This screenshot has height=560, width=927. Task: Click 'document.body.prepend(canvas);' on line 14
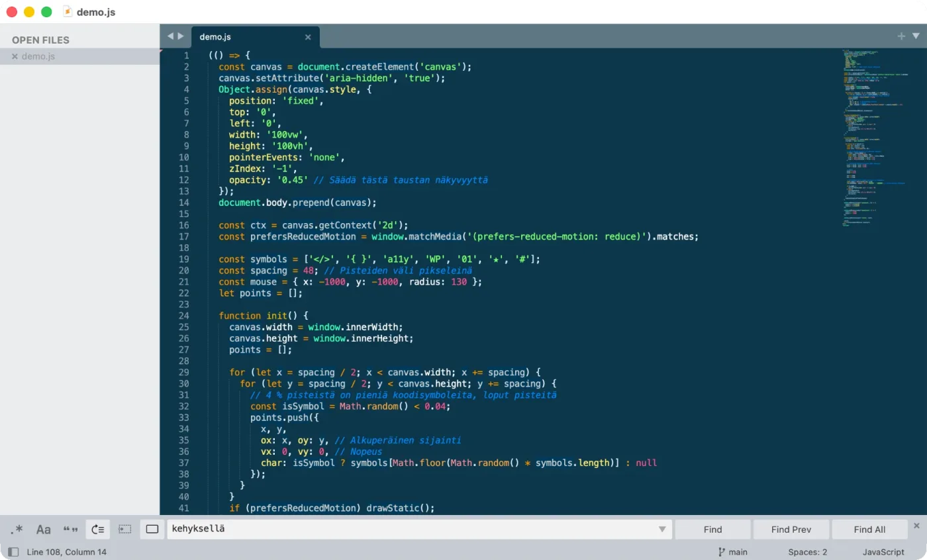[x=297, y=203]
